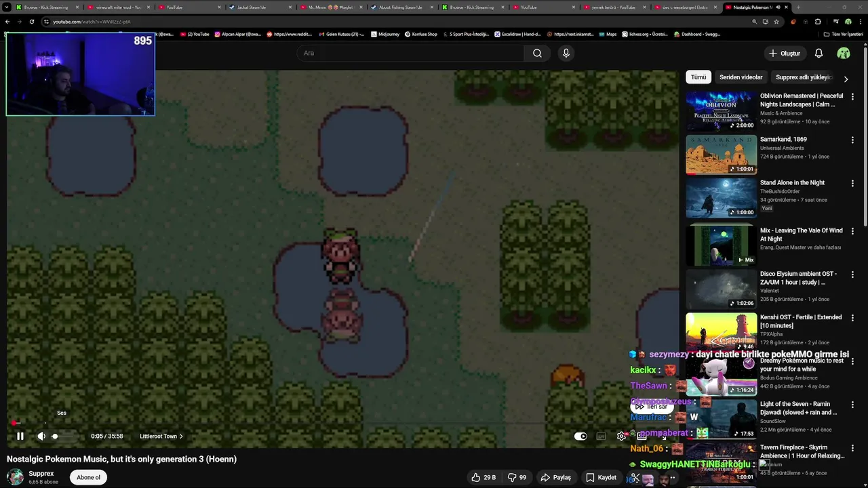This screenshot has width=868, height=488.
Task: Go back in the browser
Action: [x=7, y=22]
